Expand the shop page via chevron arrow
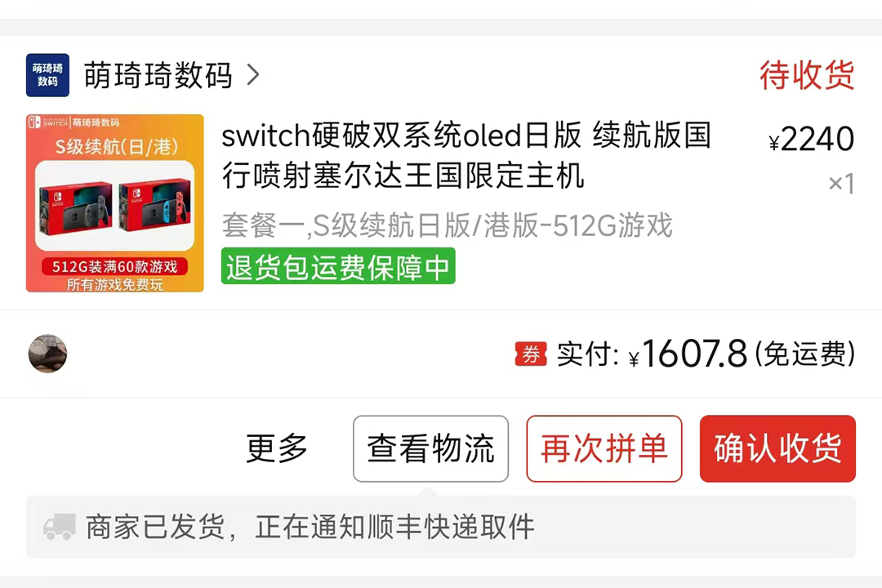882x588 pixels. click(x=253, y=75)
